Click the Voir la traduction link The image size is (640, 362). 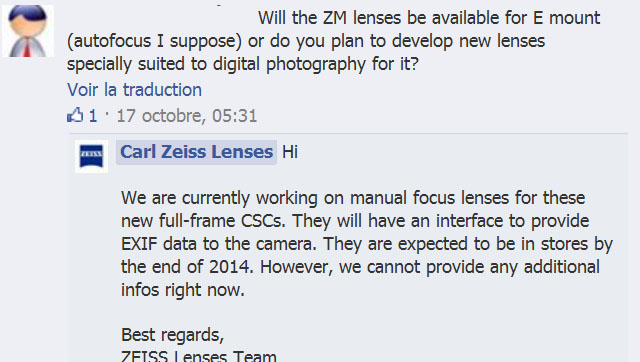click(x=134, y=90)
